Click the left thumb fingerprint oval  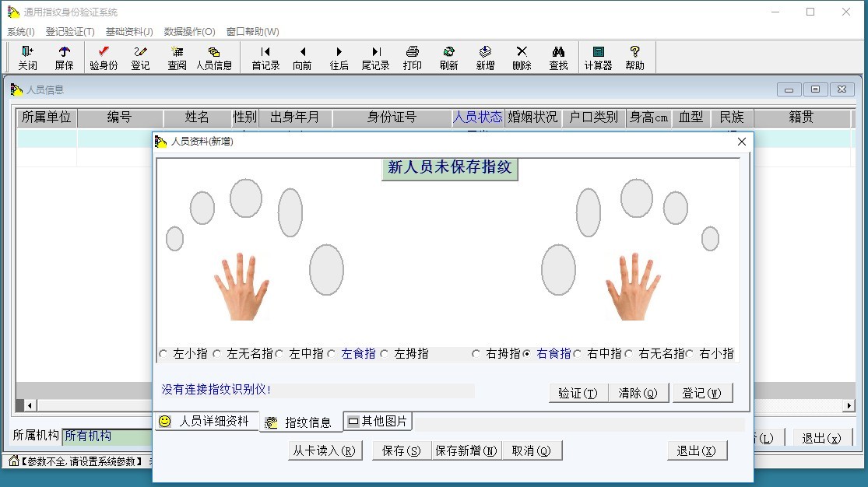click(326, 269)
